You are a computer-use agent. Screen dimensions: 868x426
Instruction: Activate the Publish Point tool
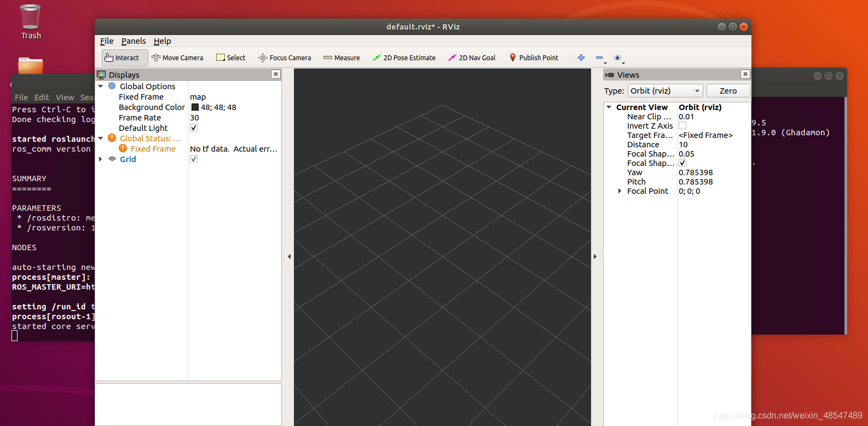pos(534,57)
